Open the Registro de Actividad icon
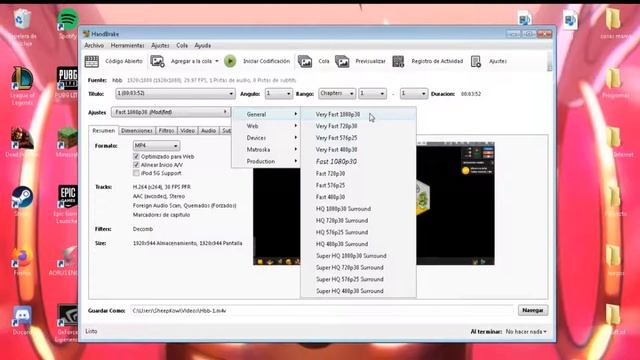The image size is (640, 360). [x=398, y=61]
